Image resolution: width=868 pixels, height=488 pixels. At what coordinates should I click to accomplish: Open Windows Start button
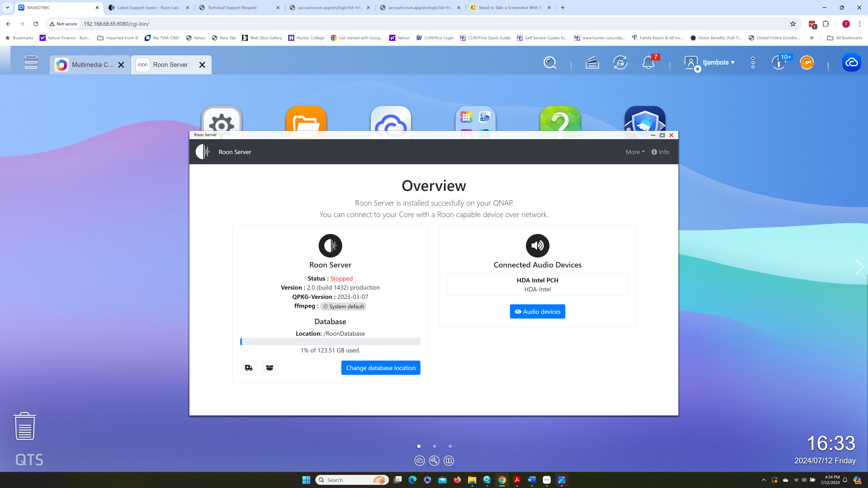tap(306, 480)
